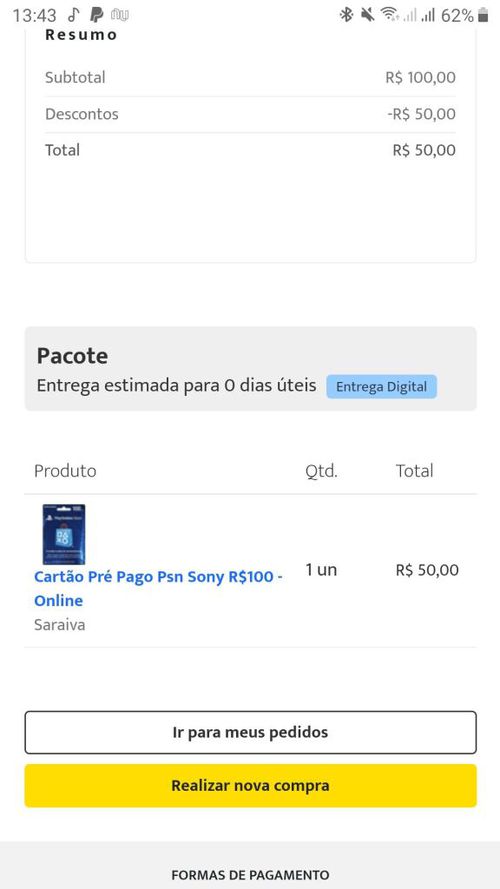500x889 pixels.
Task: Tap the Wi-Fi signal icon
Action: click(x=389, y=15)
